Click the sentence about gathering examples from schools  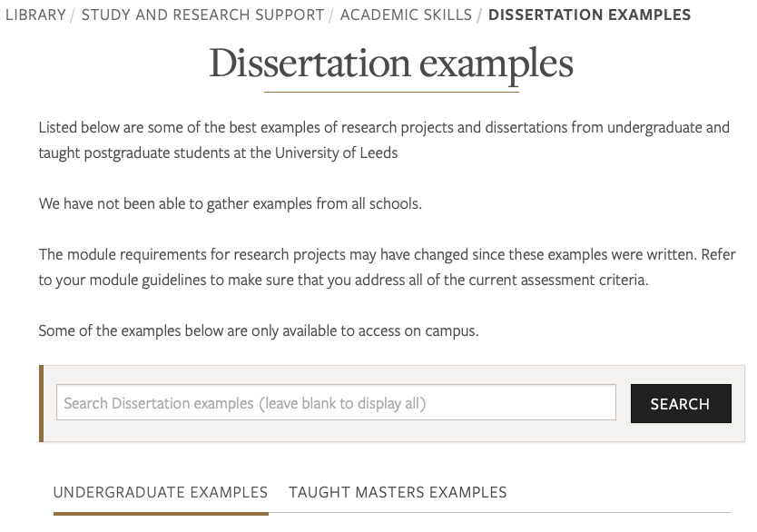pyautogui.click(x=230, y=203)
